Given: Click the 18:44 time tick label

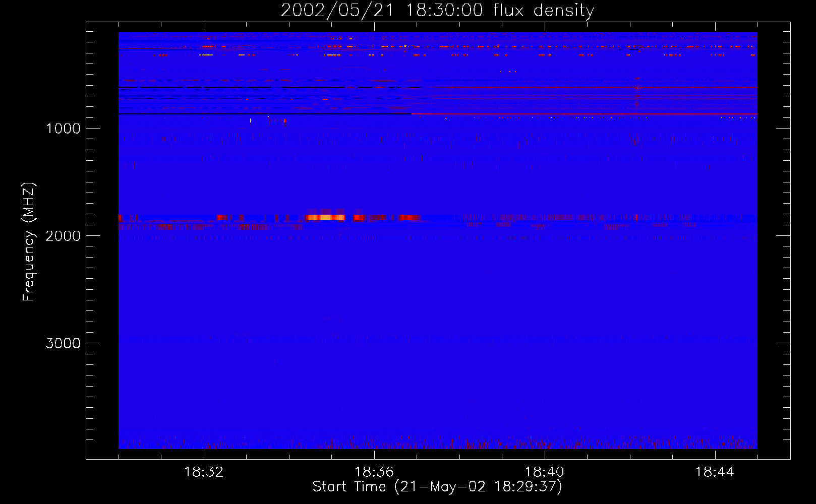Looking at the screenshot, I should (715, 472).
